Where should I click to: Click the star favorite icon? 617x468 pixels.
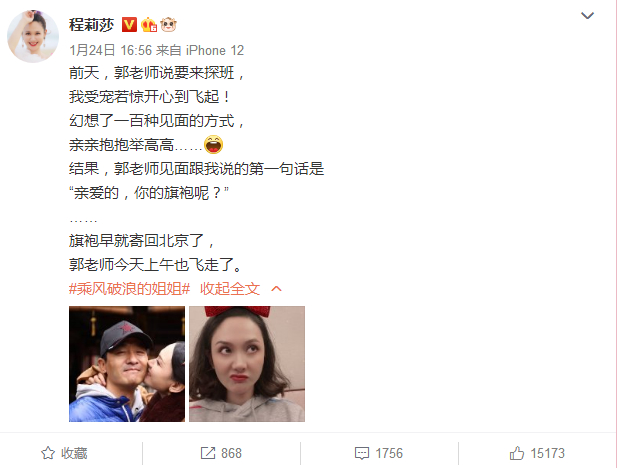(x=48, y=453)
